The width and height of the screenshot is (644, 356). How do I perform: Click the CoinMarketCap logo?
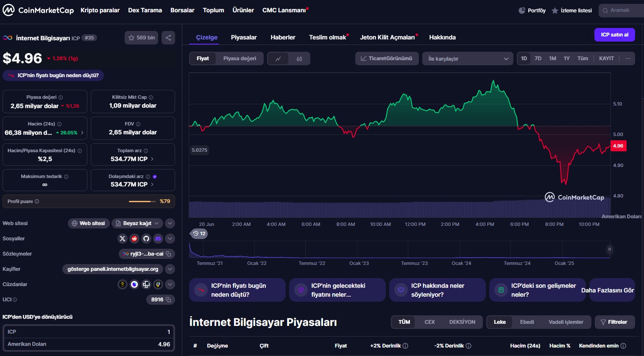(38, 10)
